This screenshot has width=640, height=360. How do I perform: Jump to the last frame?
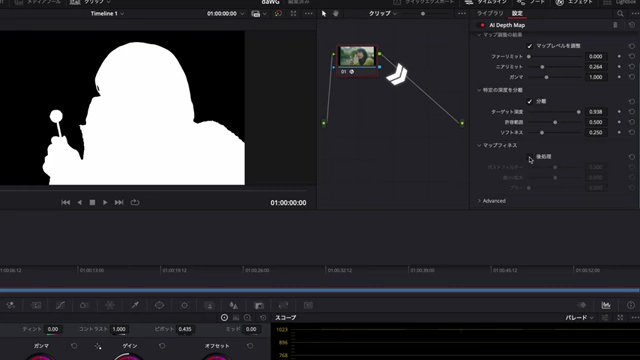[119, 202]
